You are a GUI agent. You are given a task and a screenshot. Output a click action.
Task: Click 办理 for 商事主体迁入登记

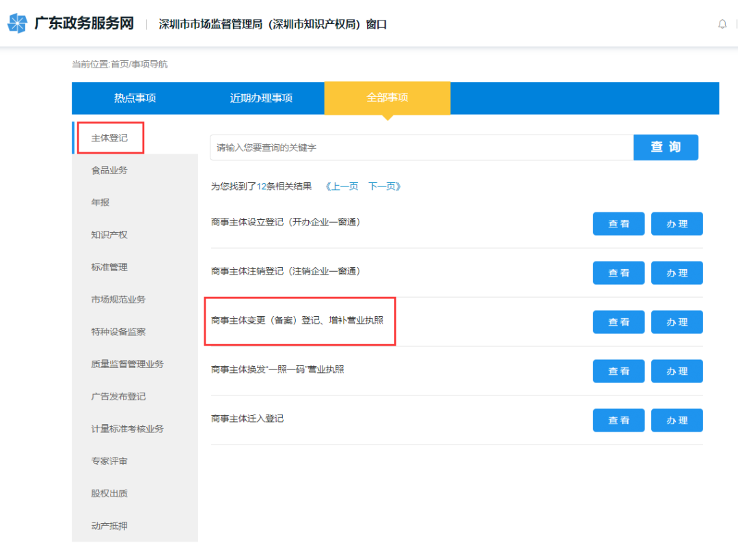coord(676,421)
